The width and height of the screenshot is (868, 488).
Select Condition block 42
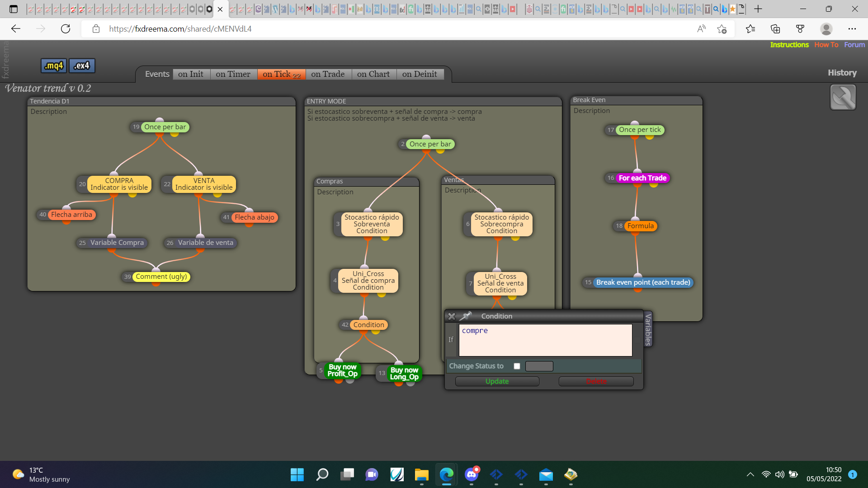point(369,325)
